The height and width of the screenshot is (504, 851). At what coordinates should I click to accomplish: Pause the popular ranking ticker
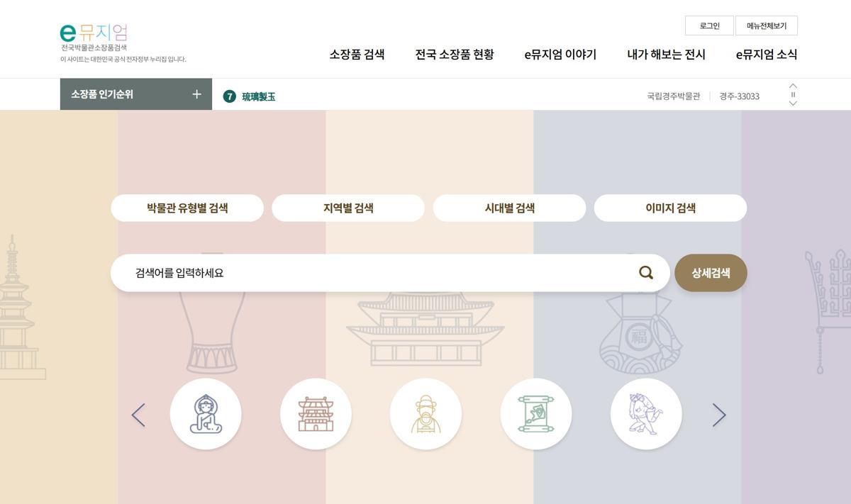coord(793,94)
